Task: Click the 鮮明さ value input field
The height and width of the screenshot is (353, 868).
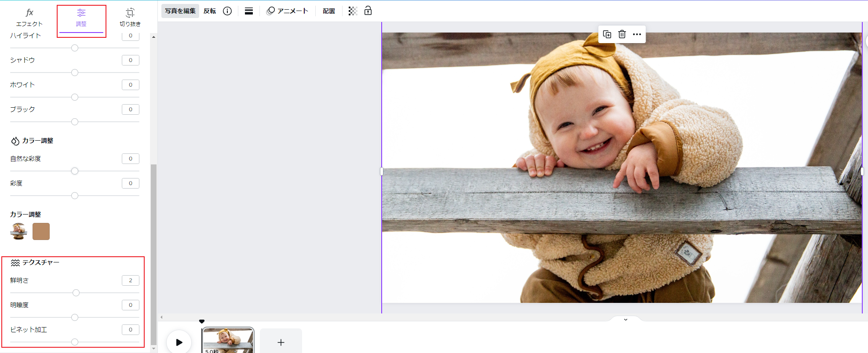Action: point(131,280)
